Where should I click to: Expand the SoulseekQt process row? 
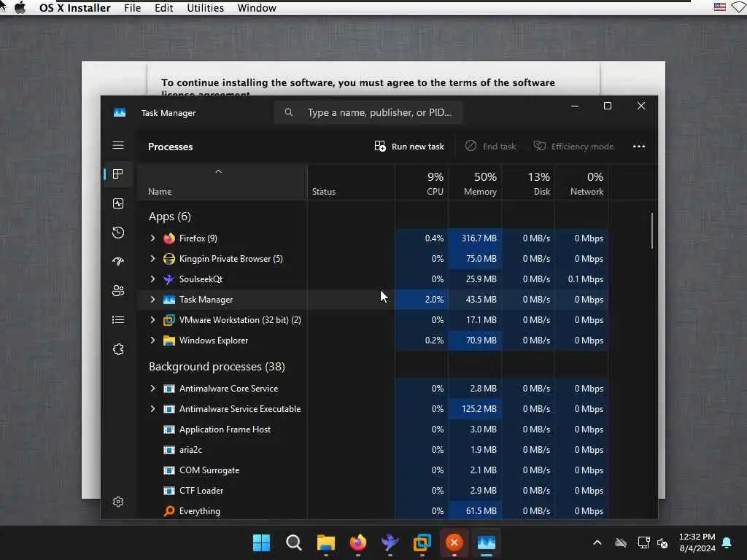[x=152, y=279]
